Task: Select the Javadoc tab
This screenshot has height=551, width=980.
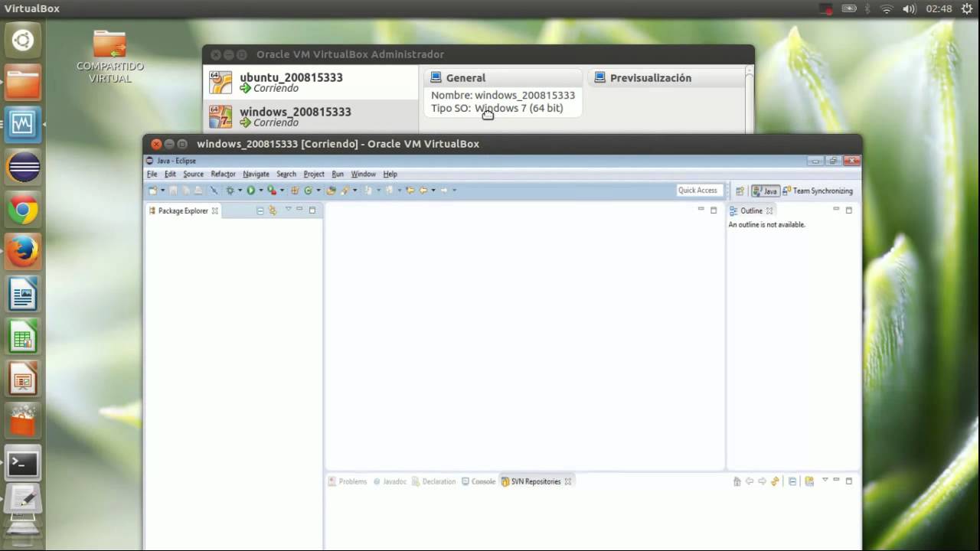Action: 390,481
